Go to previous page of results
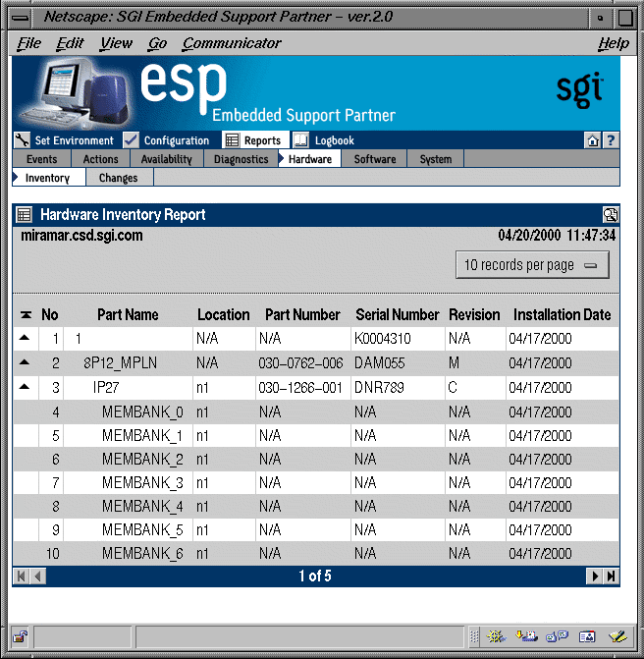 click(38, 577)
